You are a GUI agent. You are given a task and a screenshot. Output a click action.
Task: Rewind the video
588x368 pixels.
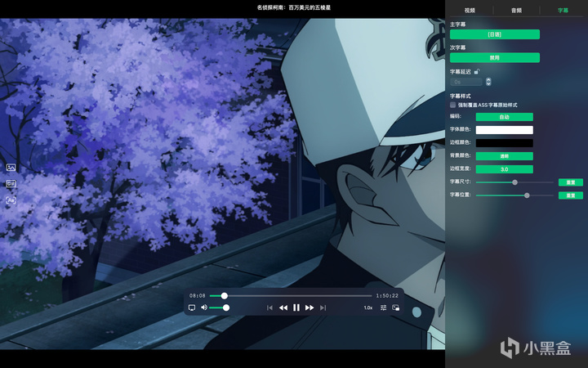point(283,308)
